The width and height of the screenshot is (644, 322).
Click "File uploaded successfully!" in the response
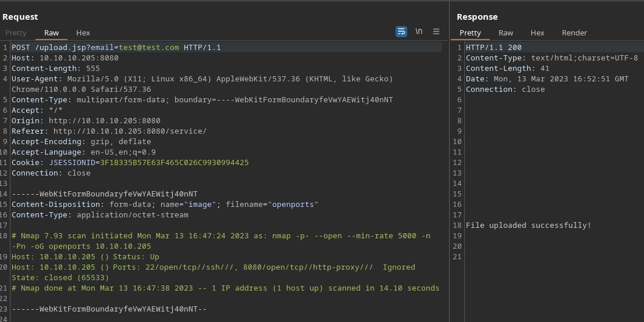(528, 226)
